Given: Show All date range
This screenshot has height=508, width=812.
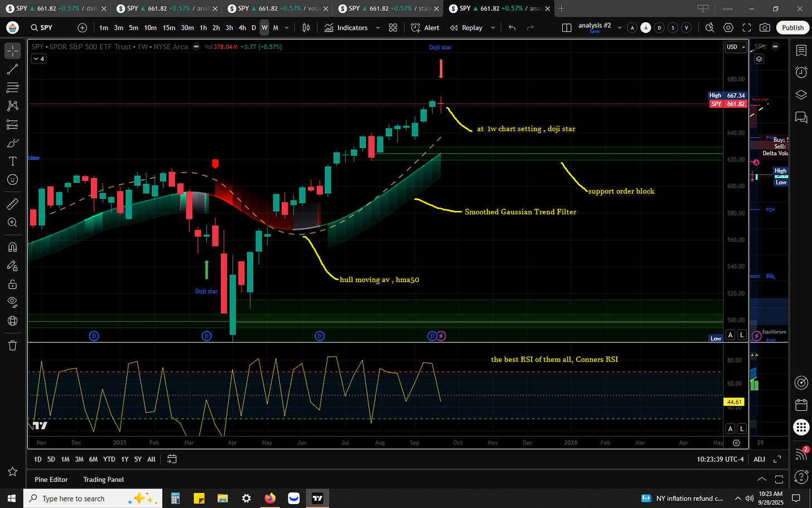Looking at the screenshot, I should [x=151, y=459].
